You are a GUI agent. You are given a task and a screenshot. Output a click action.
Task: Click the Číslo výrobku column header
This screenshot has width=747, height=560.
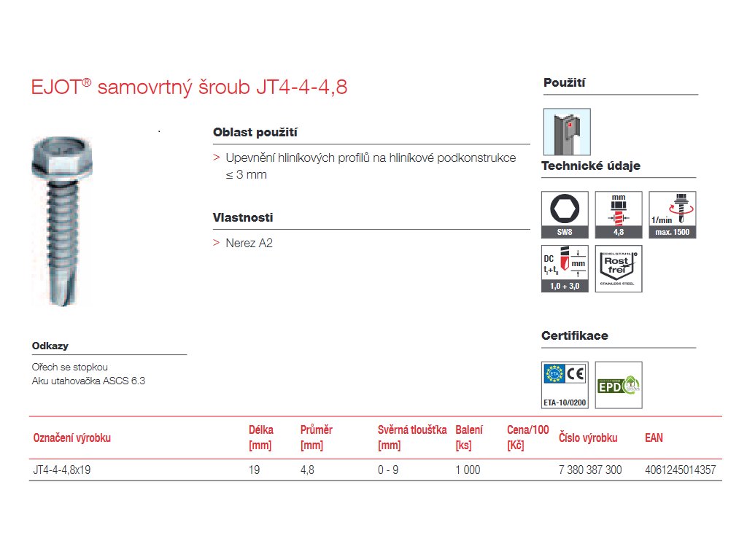(x=588, y=438)
